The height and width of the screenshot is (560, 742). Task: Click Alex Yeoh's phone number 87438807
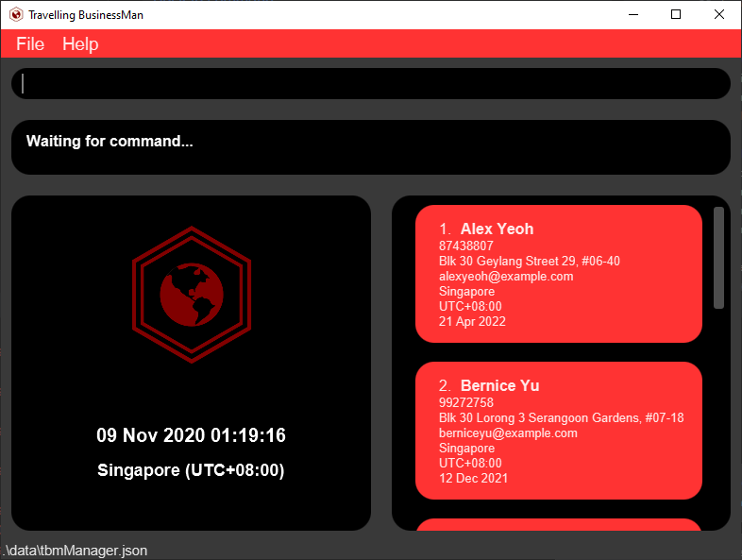[466, 246]
